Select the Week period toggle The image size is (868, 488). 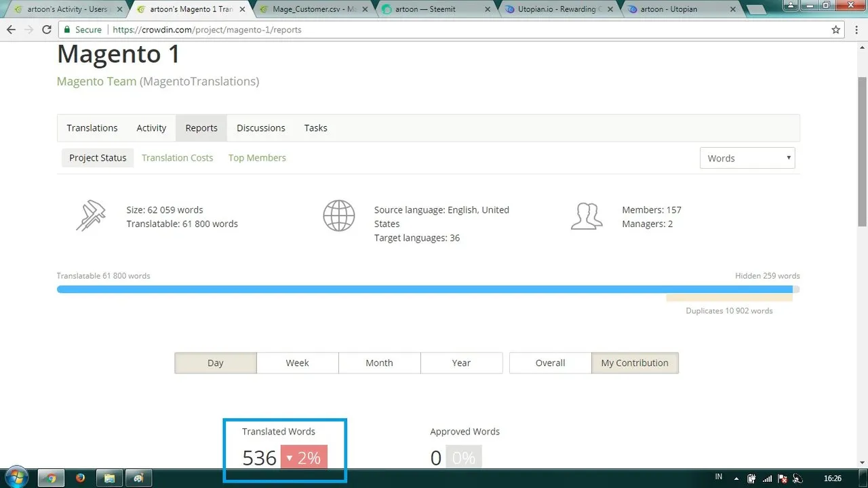click(298, 363)
